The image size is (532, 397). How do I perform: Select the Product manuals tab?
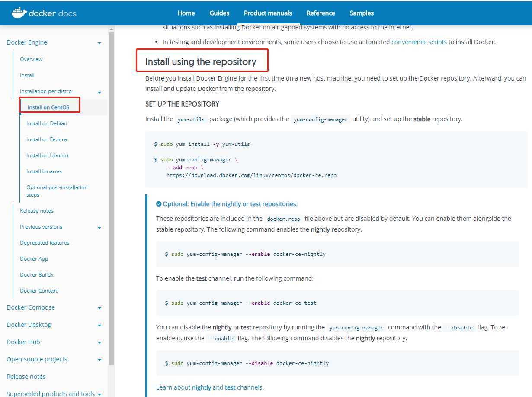pos(268,13)
